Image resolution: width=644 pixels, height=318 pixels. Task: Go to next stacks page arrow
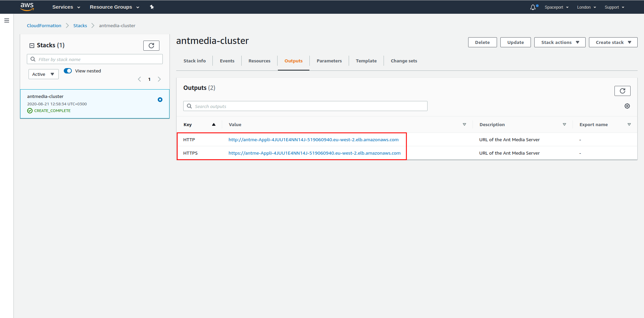[159, 79]
